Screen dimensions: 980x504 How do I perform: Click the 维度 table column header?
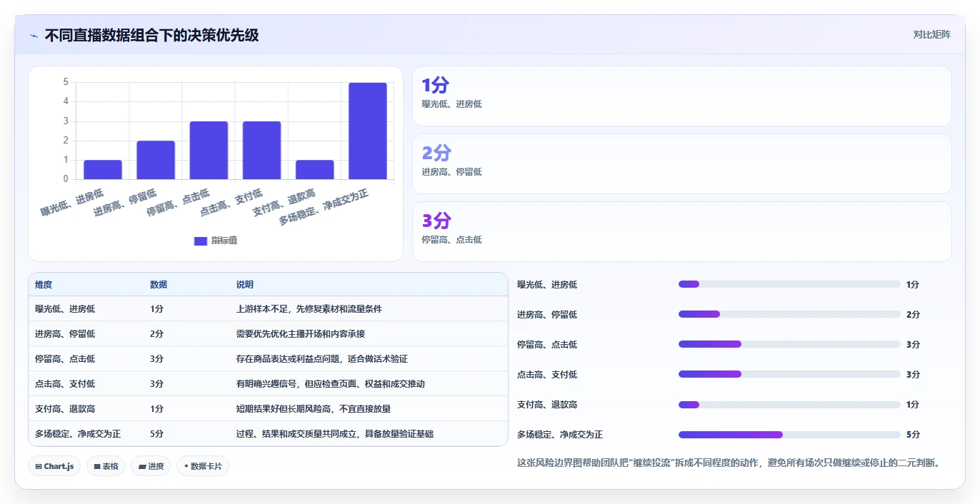pyautogui.click(x=44, y=285)
